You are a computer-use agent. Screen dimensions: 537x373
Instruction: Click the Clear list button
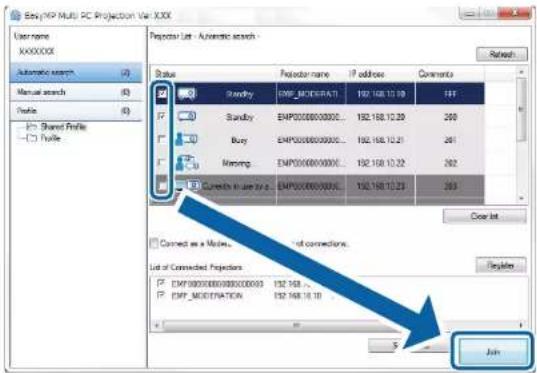click(x=485, y=216)
